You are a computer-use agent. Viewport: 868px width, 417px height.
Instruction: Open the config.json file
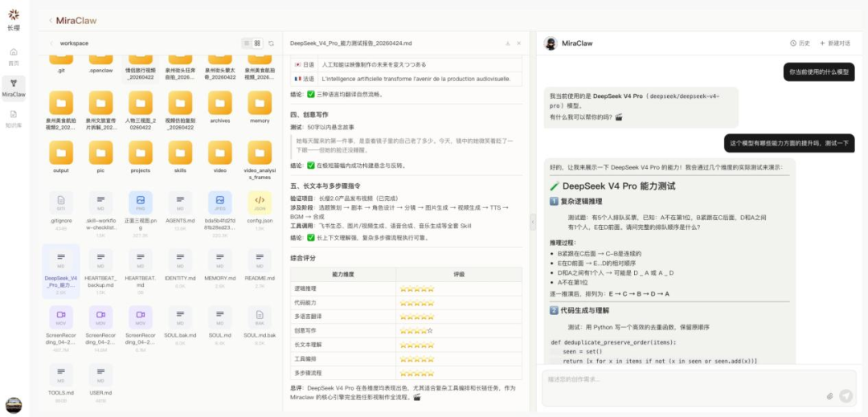259,206
